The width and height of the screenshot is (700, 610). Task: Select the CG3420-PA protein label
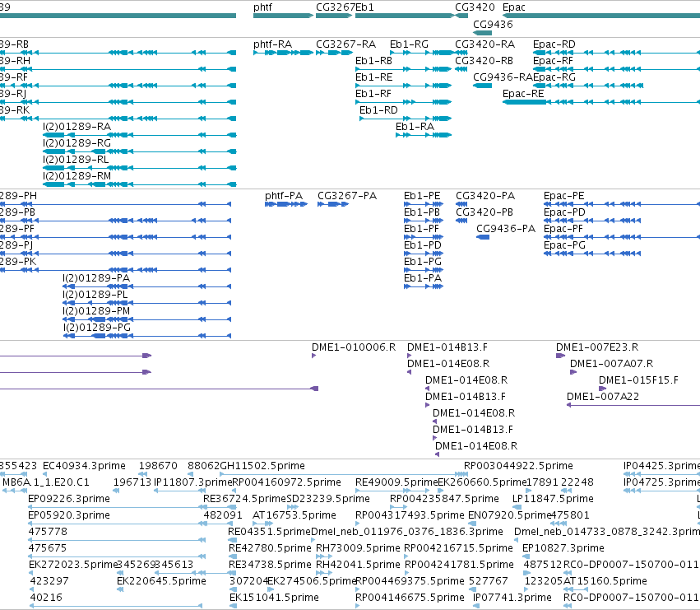pos(485,196)
